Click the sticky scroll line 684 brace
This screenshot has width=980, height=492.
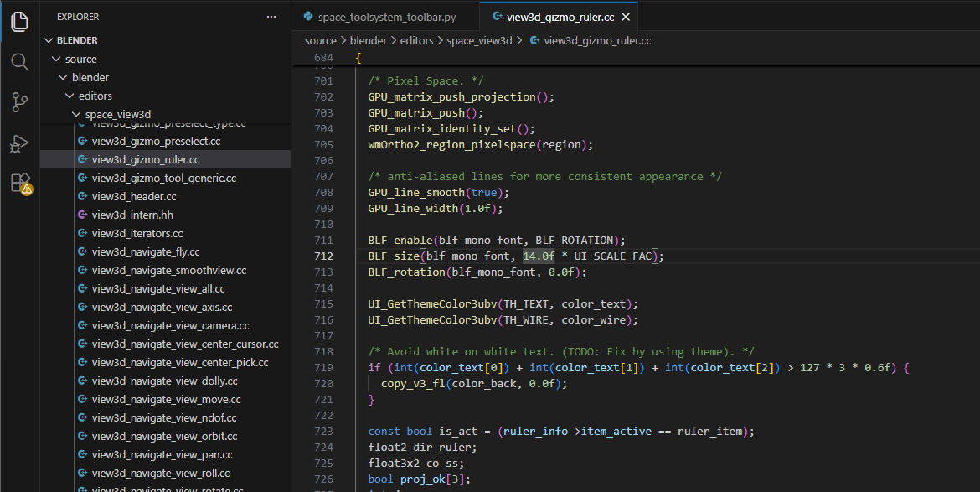[x=358, y=58]
